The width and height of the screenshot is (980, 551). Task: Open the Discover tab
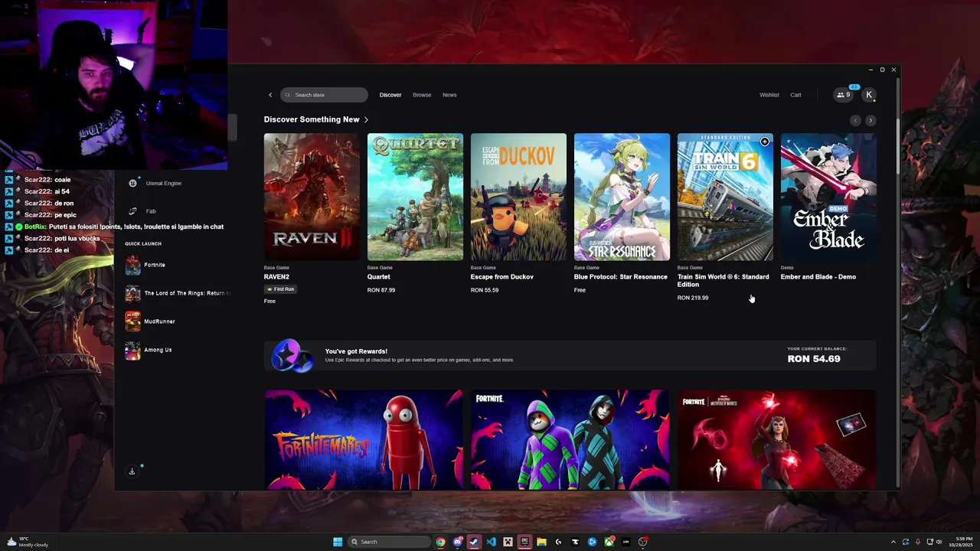[390, 95]
